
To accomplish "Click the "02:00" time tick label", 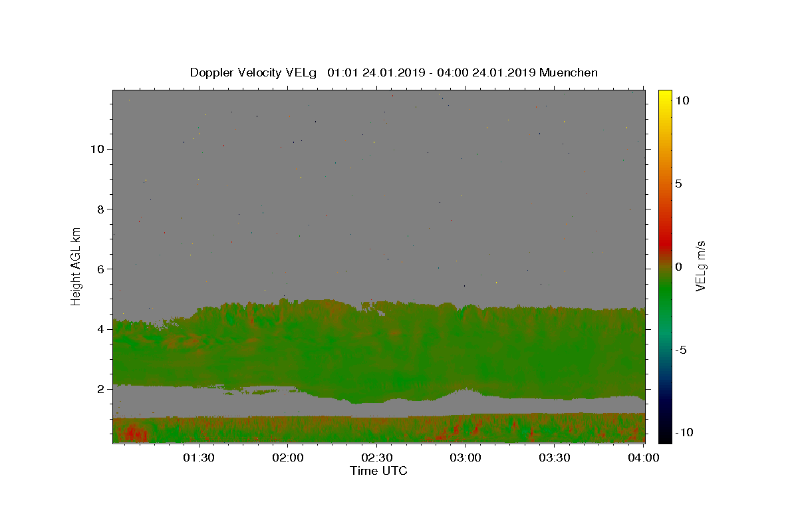I will point(288,458).
